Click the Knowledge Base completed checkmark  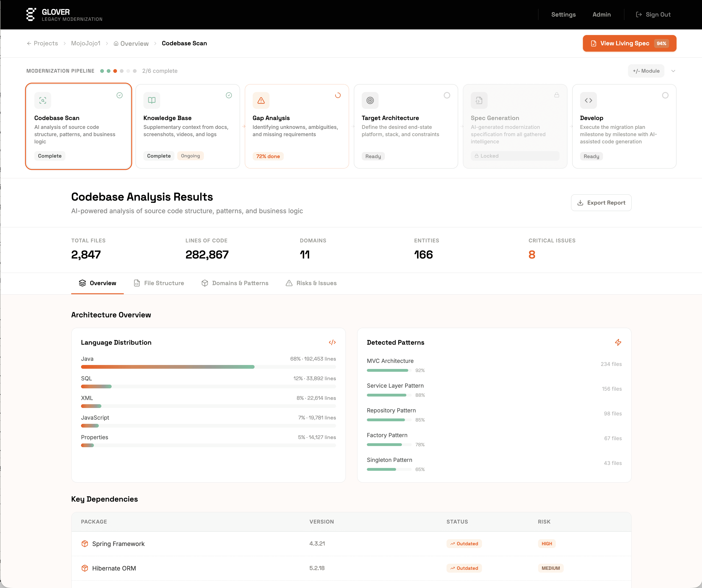tap(229, 95)
